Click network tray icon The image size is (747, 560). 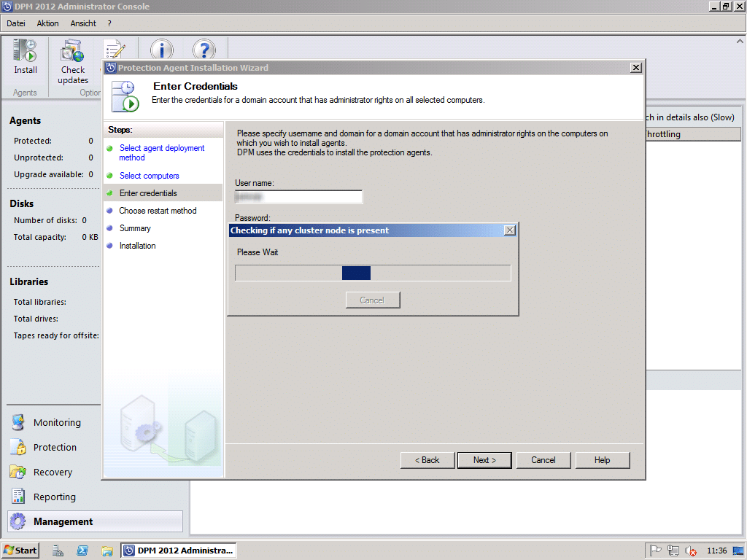[x=673, y=551]
